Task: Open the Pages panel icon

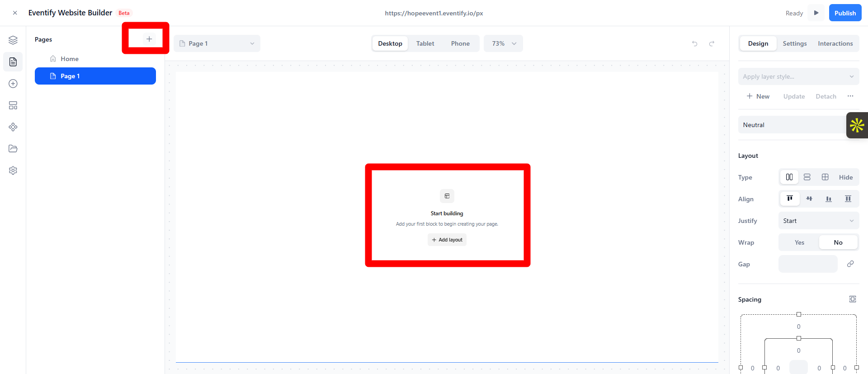Action: point(13,62)
